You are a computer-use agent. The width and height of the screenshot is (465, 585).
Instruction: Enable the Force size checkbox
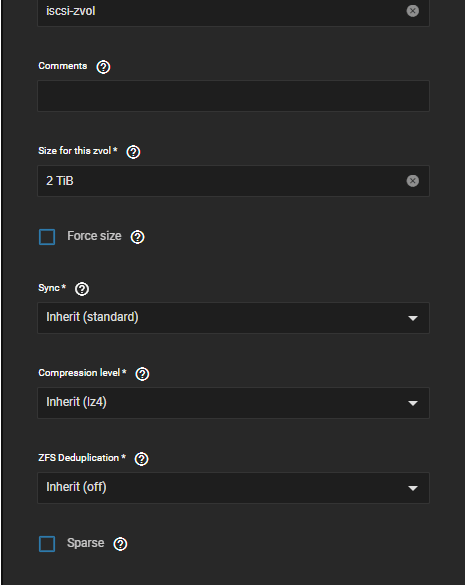point(47,237)
